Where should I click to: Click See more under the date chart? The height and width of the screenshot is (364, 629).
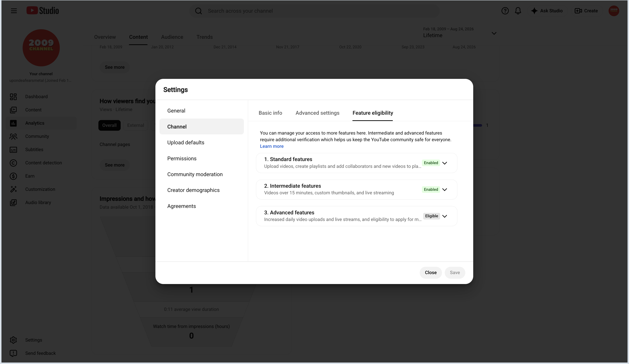tap(115, 67)
